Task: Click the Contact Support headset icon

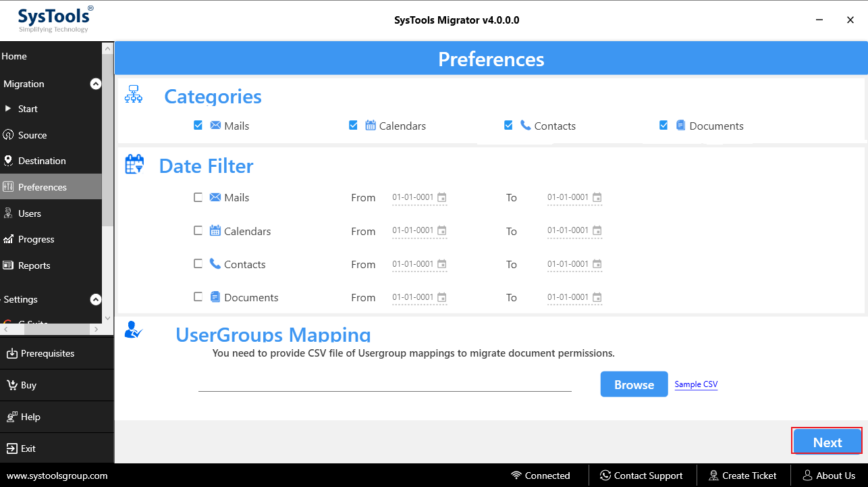Action: pos(605,476)
